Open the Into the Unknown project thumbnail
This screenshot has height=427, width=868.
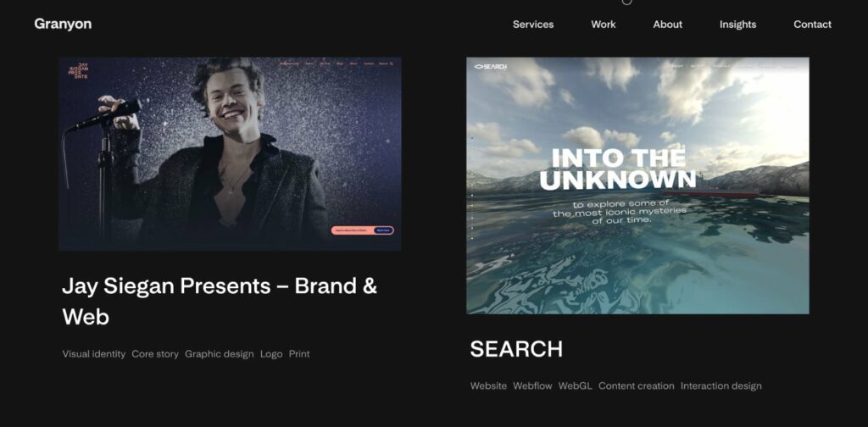(x=637, y=186)
